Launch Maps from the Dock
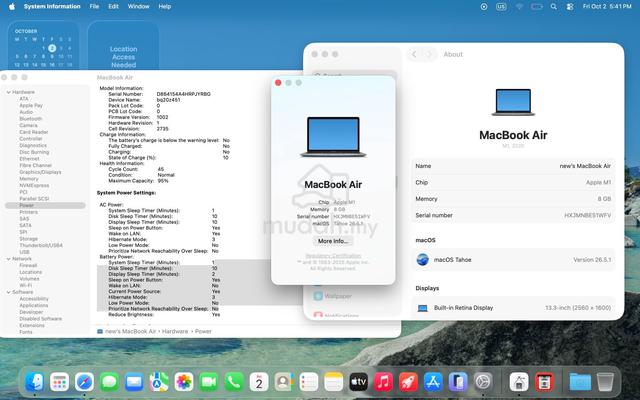640x400 pixels. tap(159, 382)
